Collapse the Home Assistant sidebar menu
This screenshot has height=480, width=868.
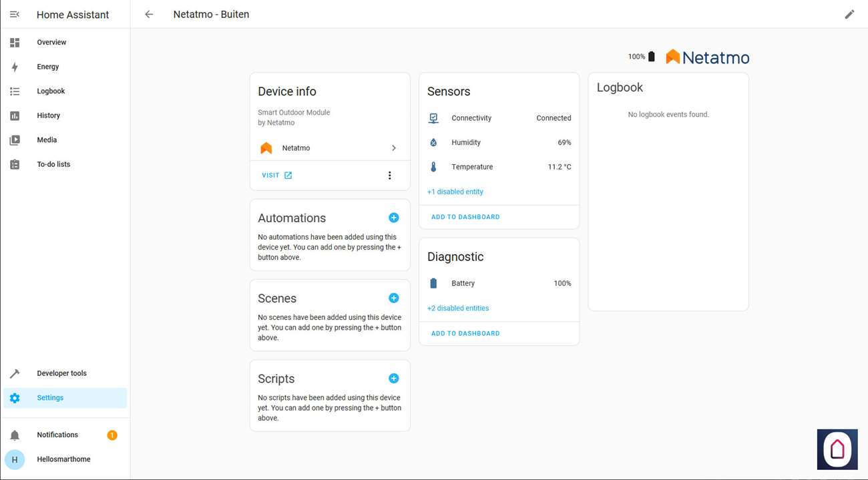15,14
